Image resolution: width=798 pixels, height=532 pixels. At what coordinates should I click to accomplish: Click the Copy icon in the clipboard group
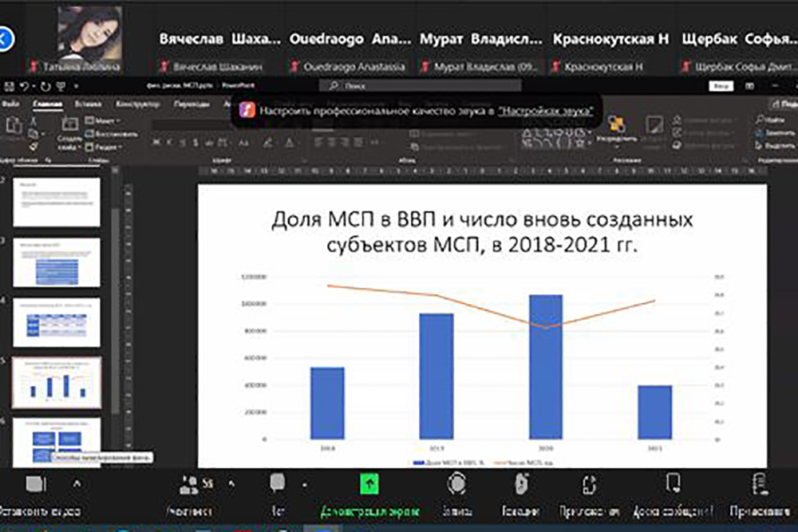pyautogui.click(x=34, y=134)
